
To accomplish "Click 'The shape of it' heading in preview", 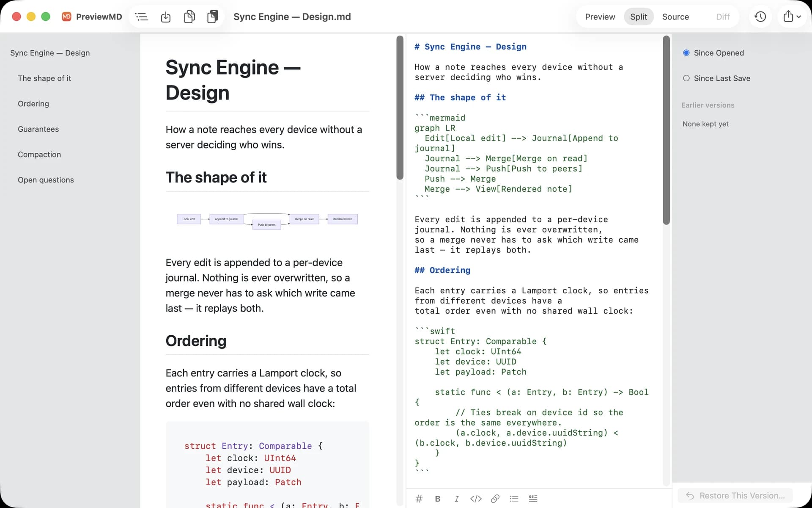I will pyautogui.click(x=216, y=177).
